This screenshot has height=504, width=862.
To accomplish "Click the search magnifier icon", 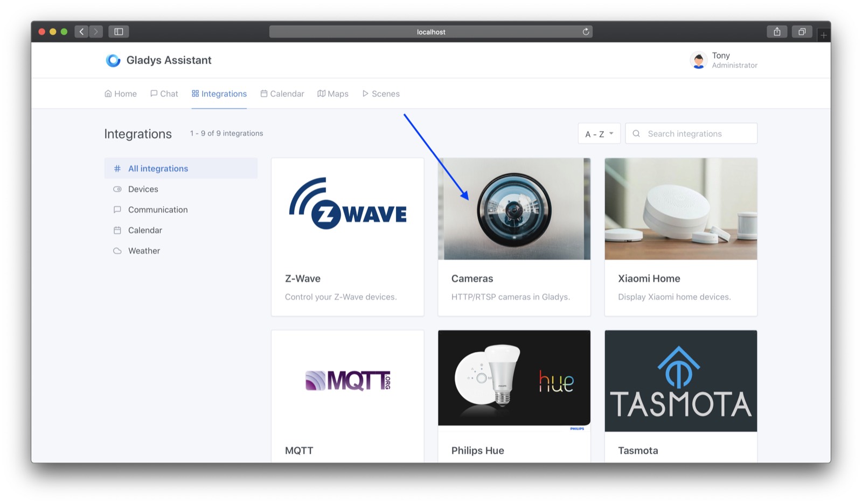I will [x=636, y=134].
